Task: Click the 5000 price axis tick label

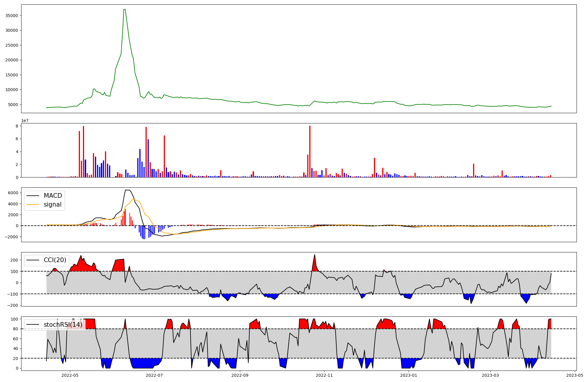Action: [x=13, y=105]
